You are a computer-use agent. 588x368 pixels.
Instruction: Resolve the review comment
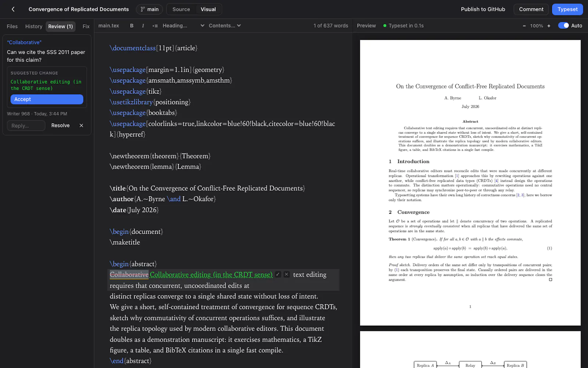point(61,125)
